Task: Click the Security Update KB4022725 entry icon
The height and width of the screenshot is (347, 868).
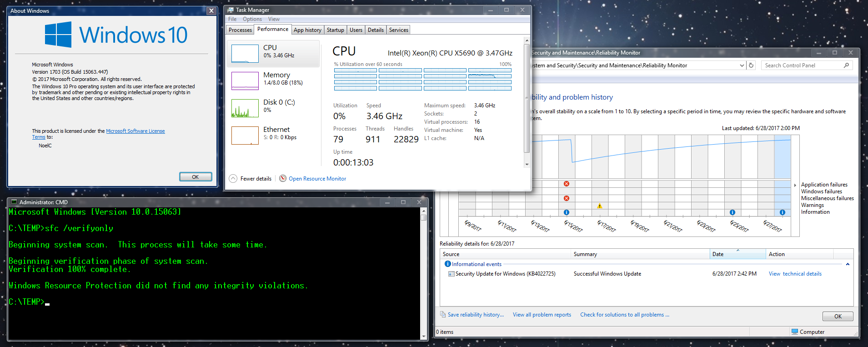Action: [x=451, y=274]
